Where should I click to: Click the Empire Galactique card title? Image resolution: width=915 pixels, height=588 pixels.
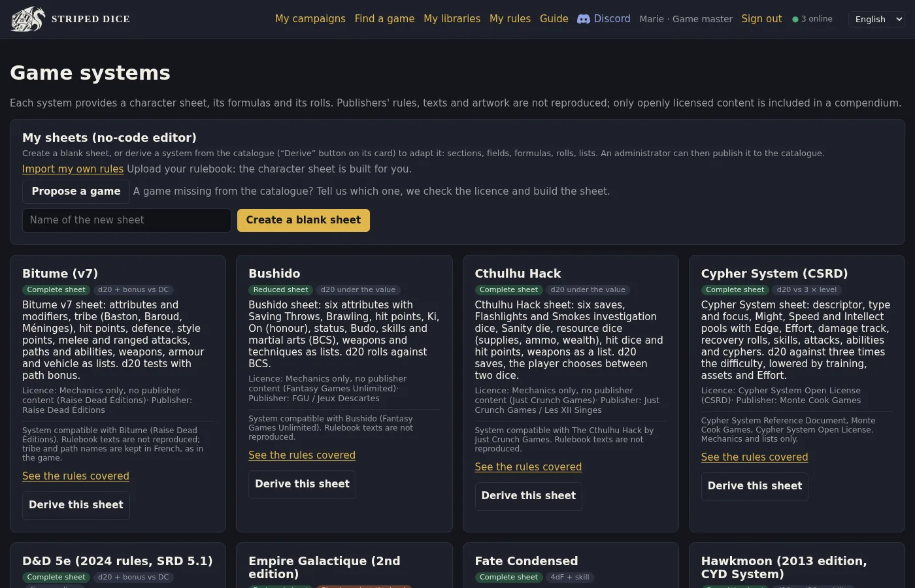click(324, 568)
